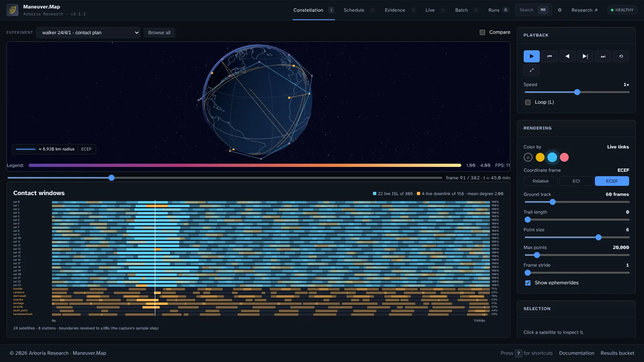The width and height of the screenshot is (644, 362).
Task: Click the Browse all button
Action: (x=159, y=33)
